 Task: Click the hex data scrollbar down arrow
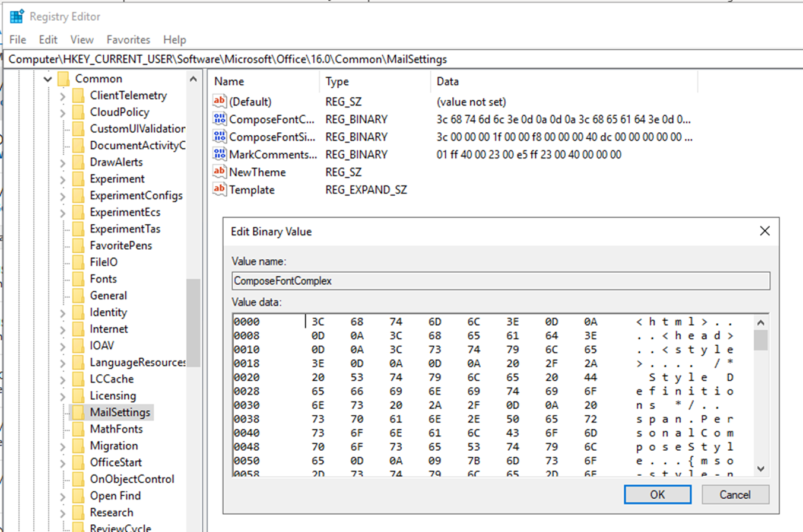761,469
